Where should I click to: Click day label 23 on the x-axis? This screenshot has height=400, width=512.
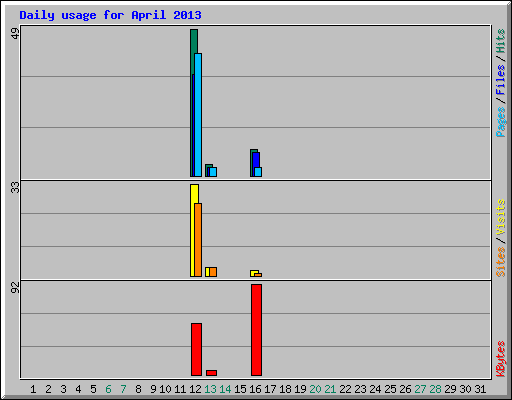[360, 389]
